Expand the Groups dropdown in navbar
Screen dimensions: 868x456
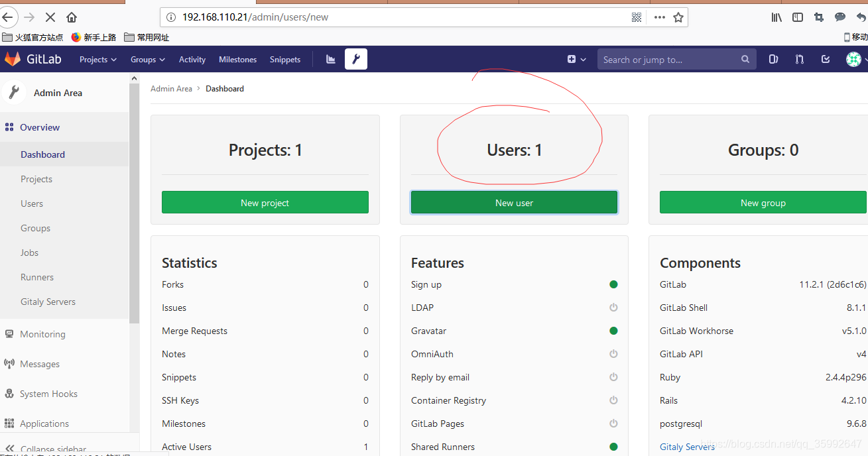click(x=147, y=59)
